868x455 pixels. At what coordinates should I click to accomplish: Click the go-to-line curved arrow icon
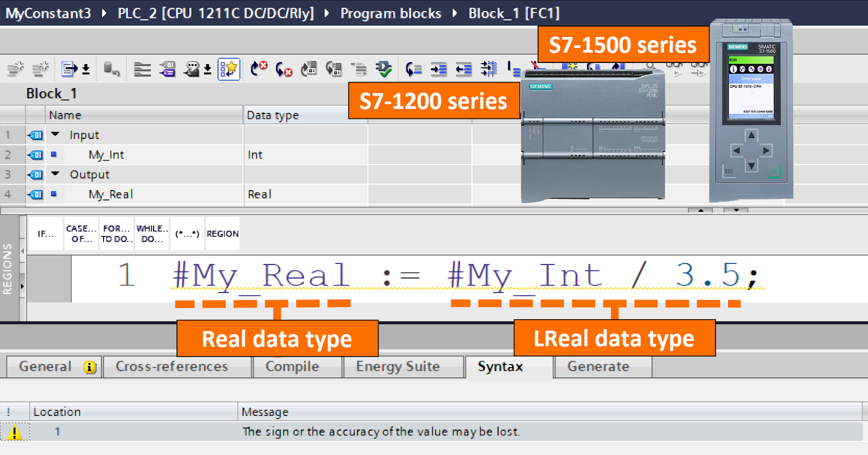(414, 69)
